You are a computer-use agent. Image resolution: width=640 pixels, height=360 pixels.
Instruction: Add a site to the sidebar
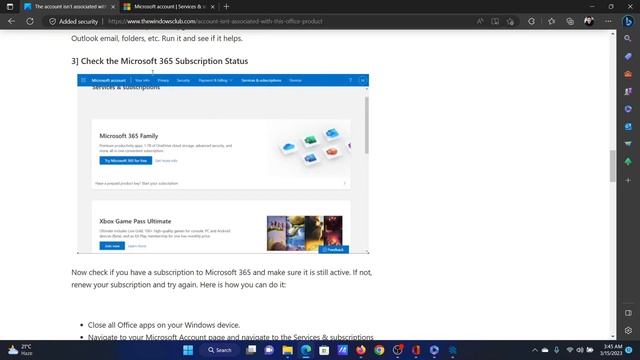pos(628,180)
